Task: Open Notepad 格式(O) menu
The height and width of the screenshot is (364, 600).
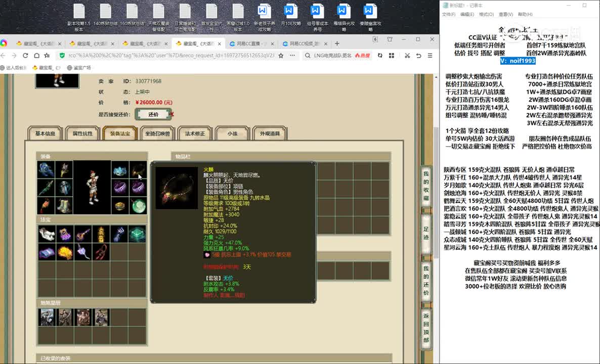Action: click(x=486, y=15)
